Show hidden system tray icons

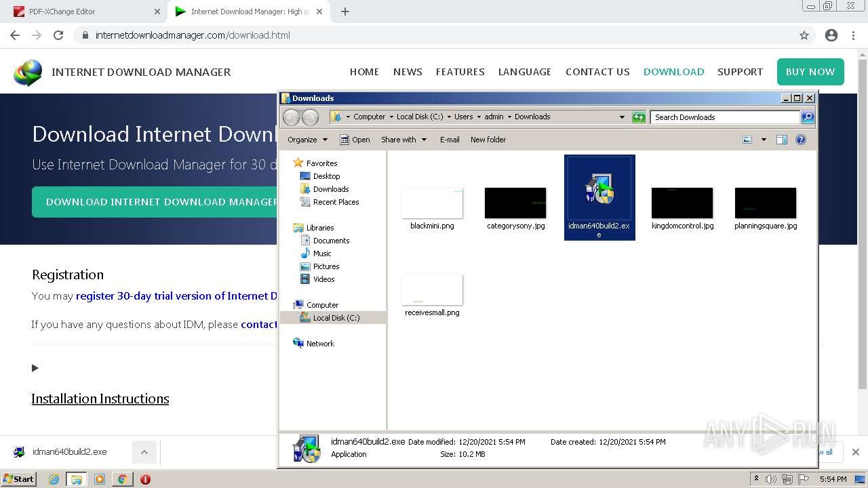pos(756,479)
